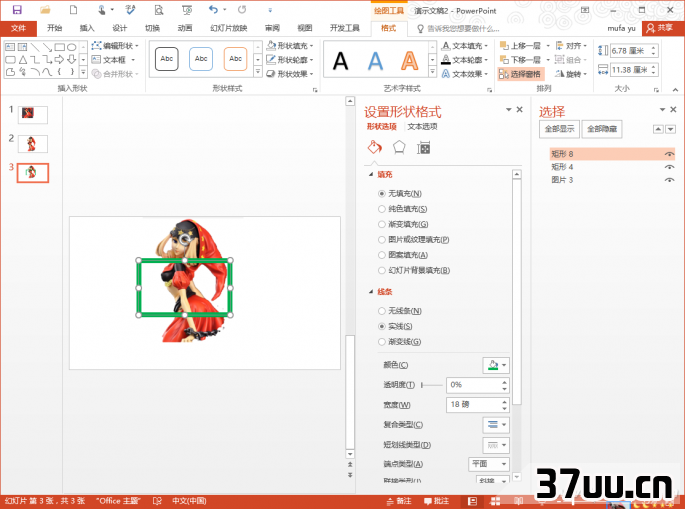Open line 颜色(C) color dropdown

[x=496, y=365]
